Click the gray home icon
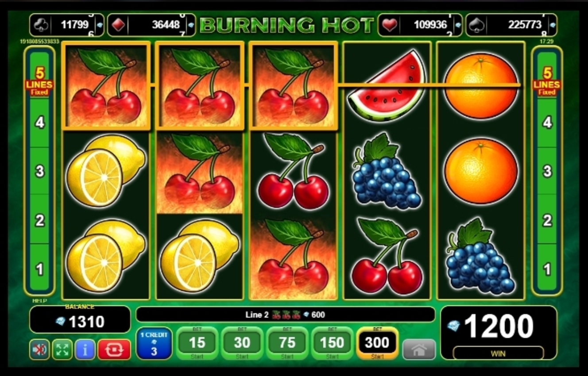The width and height of the screenshot is (588, 376). point(419,350)
